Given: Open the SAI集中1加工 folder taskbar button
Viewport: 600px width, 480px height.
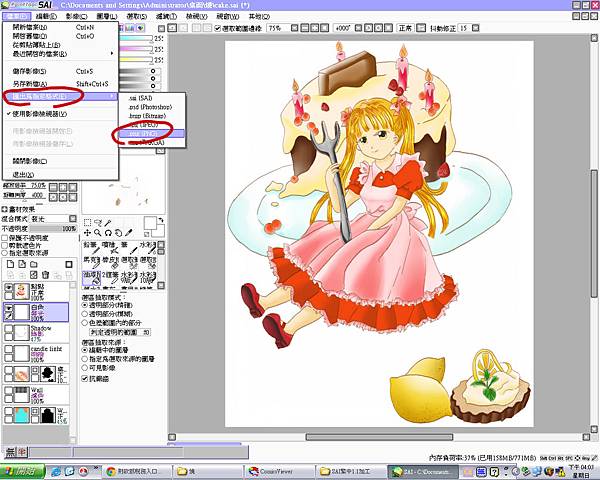Looking at the screenshot, I should tap(350, 471).
